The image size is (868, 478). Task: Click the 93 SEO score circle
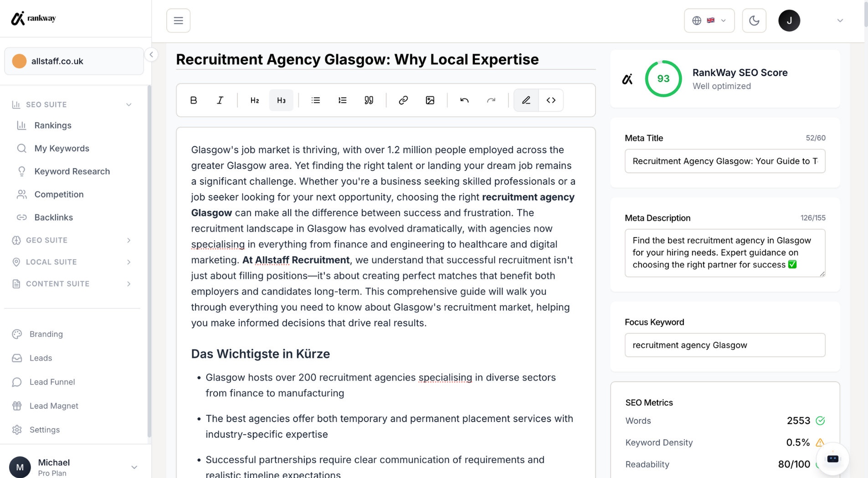point(663,78)
